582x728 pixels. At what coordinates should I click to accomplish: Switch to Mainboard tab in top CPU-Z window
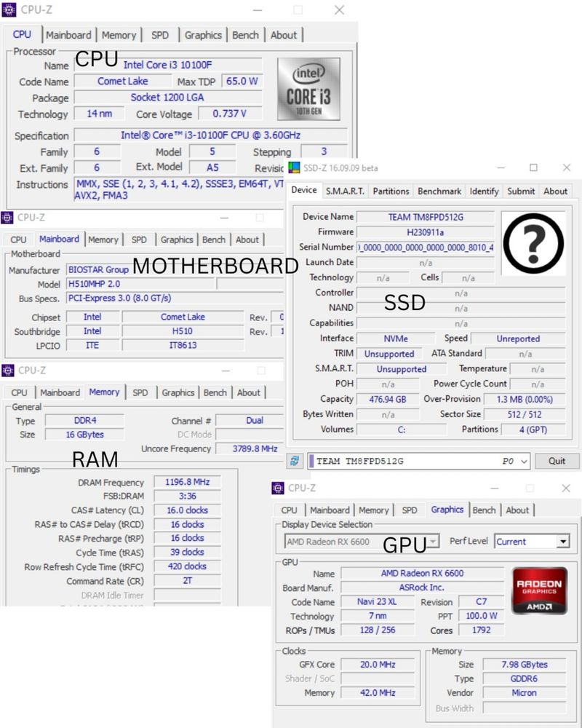[x=68, y=35]
